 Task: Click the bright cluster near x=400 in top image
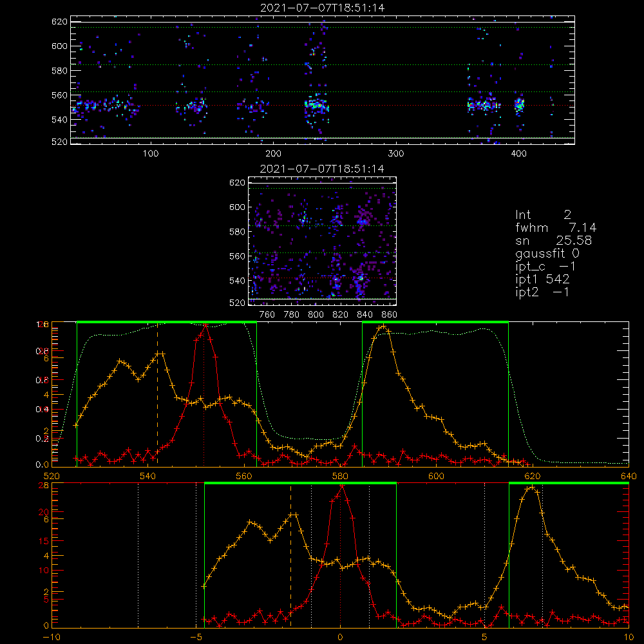tap(520, 104)
